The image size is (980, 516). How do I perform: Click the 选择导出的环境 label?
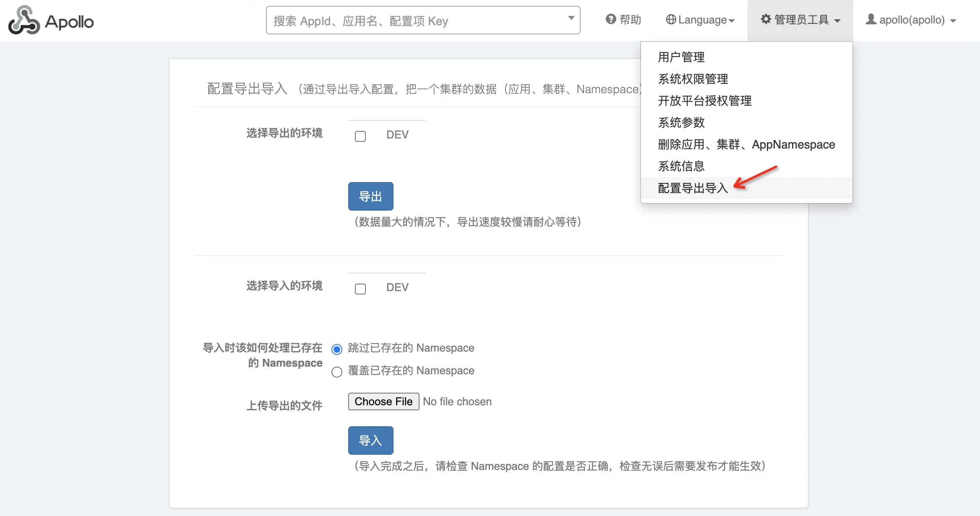click(x=284, y=133)
